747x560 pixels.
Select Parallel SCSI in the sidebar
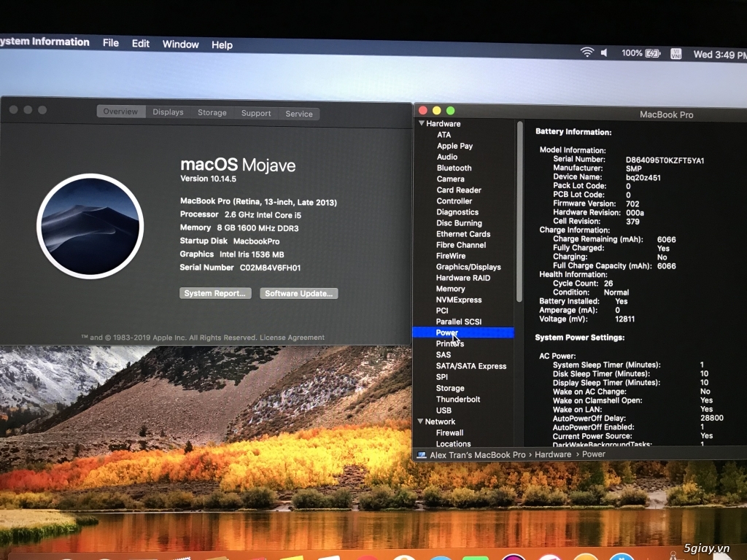pos(458,322)
